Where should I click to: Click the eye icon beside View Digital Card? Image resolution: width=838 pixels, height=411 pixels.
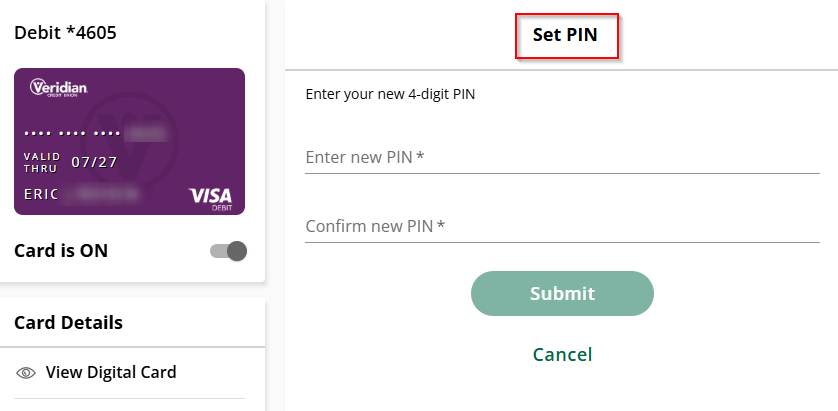26,373
